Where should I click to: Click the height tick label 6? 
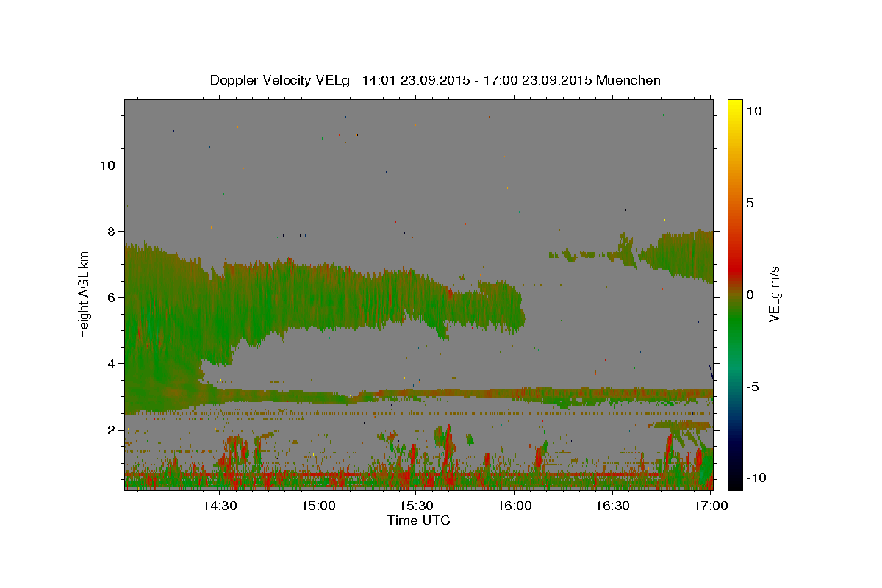tap(112, 298)
